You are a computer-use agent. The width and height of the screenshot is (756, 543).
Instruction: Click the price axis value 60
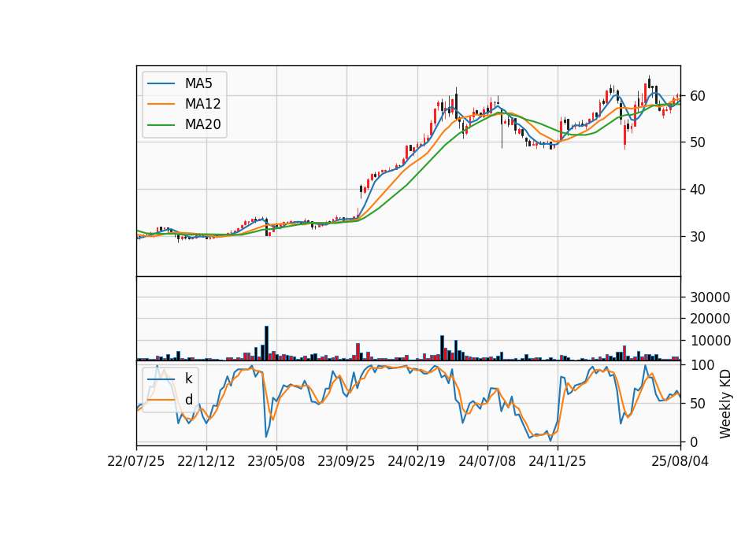[698, 96]
